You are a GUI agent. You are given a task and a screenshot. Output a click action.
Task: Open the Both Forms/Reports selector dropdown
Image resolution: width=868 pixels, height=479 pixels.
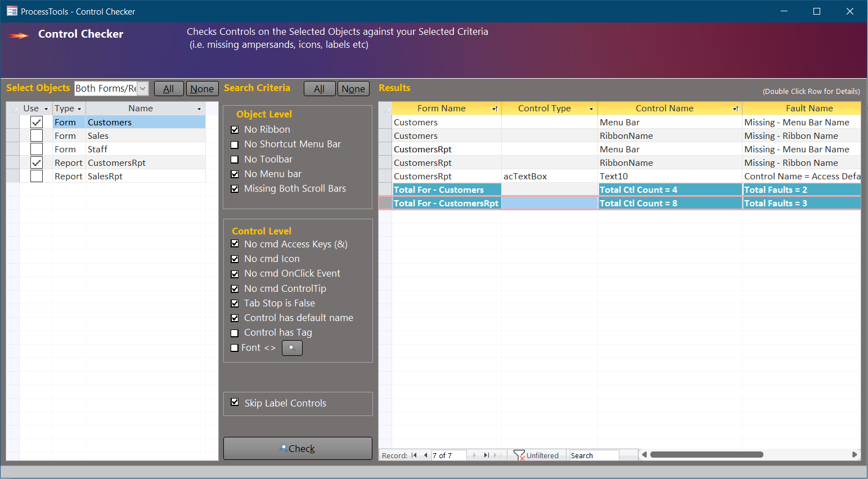(143, 88)
